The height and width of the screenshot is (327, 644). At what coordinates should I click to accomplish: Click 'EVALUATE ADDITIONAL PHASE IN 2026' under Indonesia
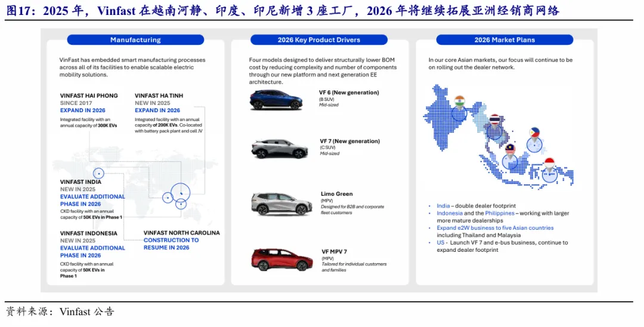click(x=92, y=252)
